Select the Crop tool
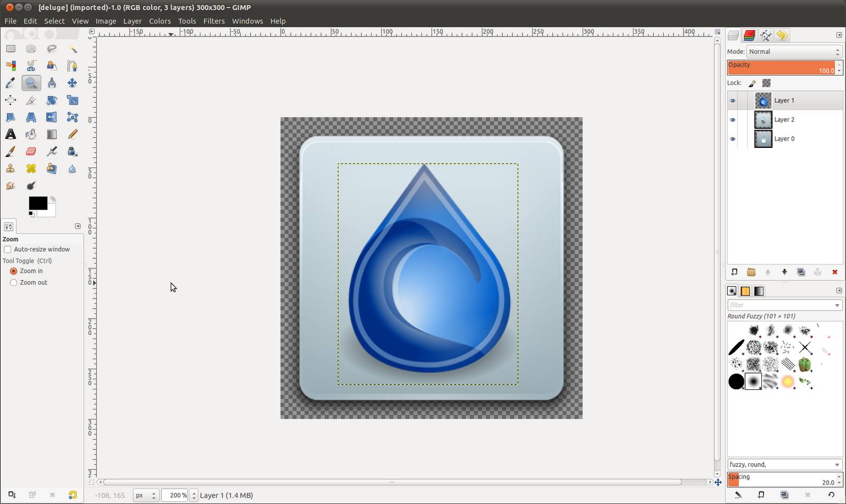 31,100
